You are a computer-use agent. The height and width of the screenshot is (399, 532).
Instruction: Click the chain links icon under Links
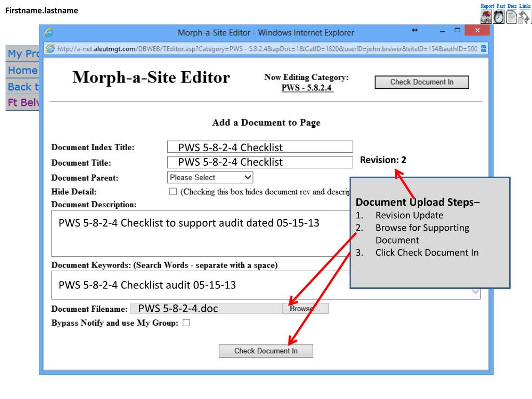524,17
